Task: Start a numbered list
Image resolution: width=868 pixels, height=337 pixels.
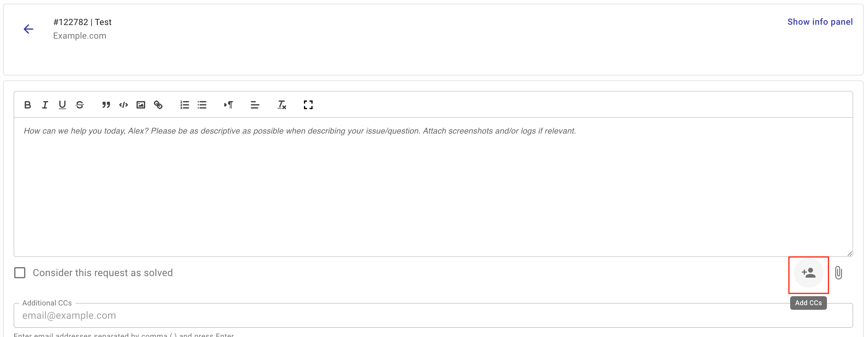Action: click(185, 105)
